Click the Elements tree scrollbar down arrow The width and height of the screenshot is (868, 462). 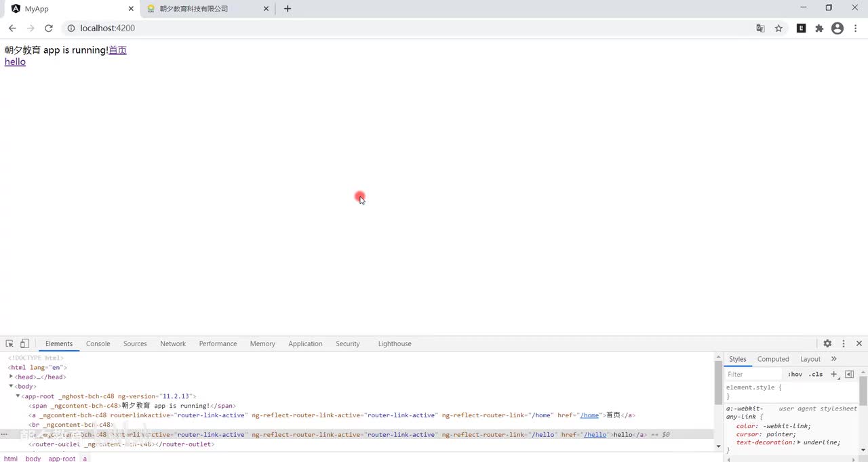(718, 446)
